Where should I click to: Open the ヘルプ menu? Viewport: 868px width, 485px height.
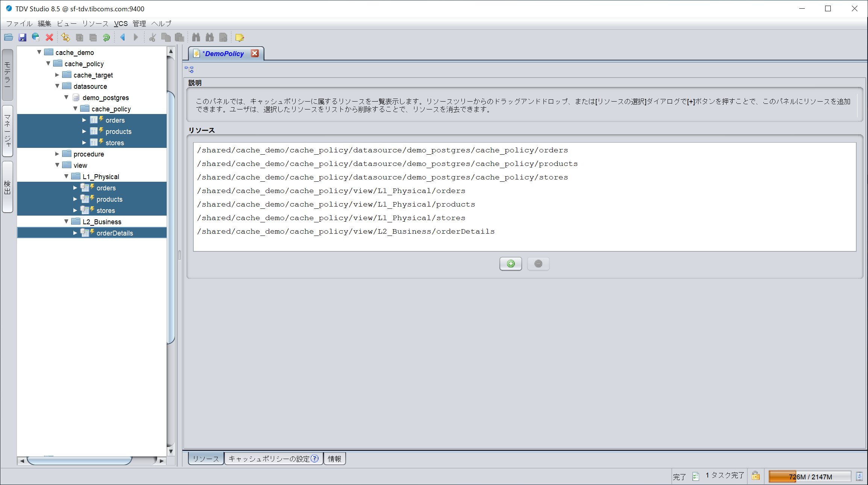pyautogui.click(x=161, y=23)
